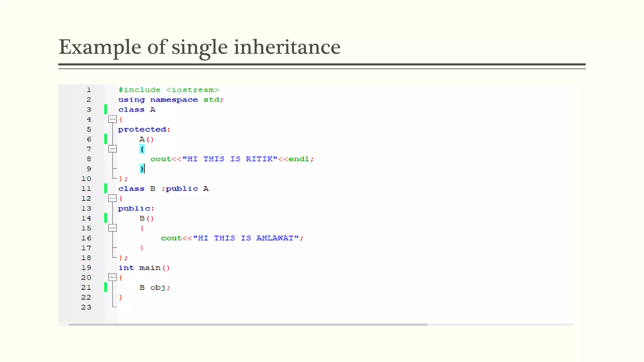Click 'using namespace std;' text
The image size is (644, 362).
[171, 100]
